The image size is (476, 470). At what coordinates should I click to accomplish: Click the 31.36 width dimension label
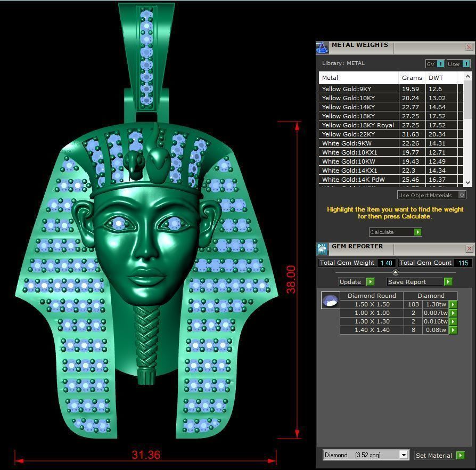(x=146, y=455)
